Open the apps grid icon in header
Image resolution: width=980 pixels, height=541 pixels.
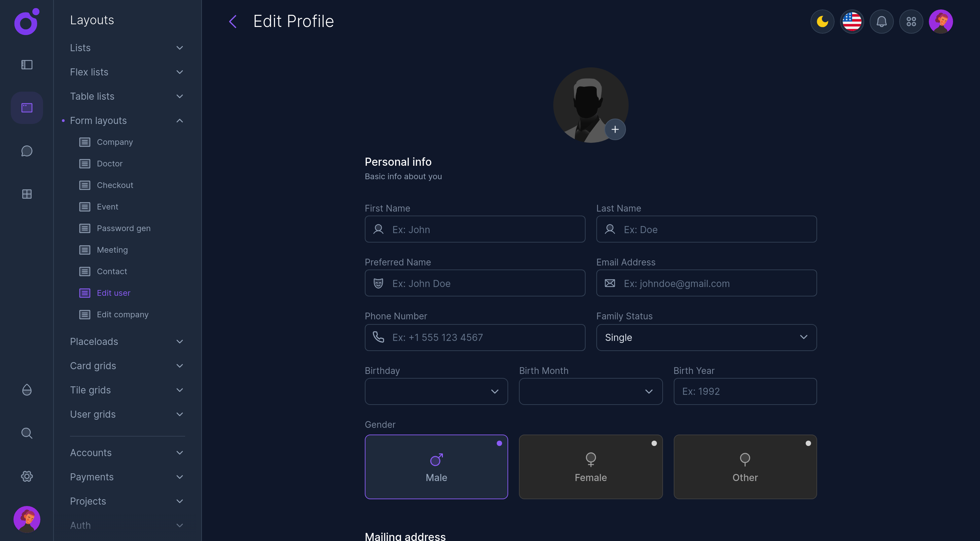point(911,21)
